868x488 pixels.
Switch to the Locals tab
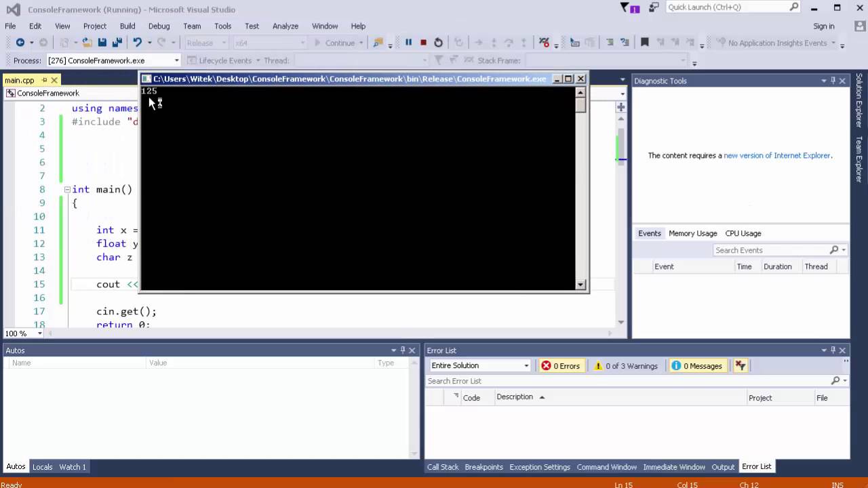coord(42,467)
